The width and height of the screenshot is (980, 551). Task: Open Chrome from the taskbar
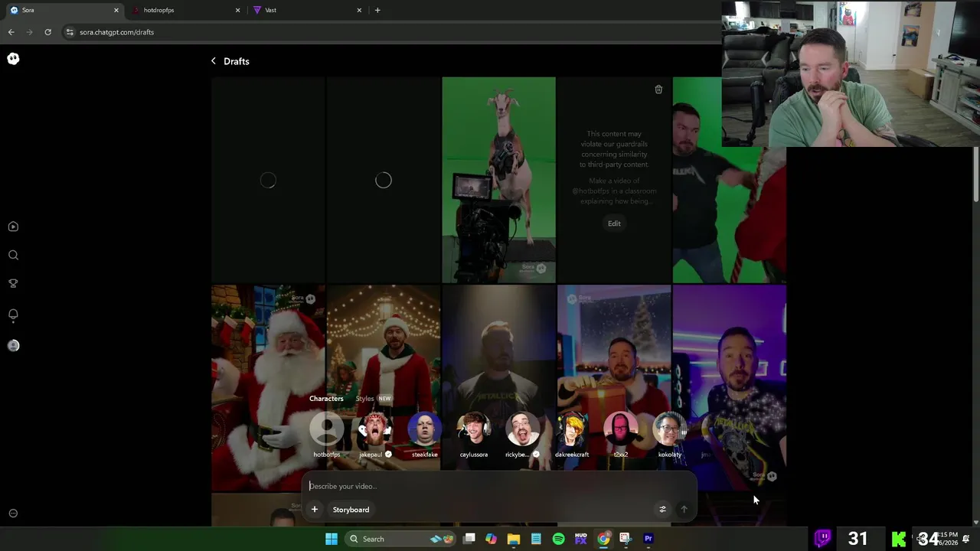603,539
